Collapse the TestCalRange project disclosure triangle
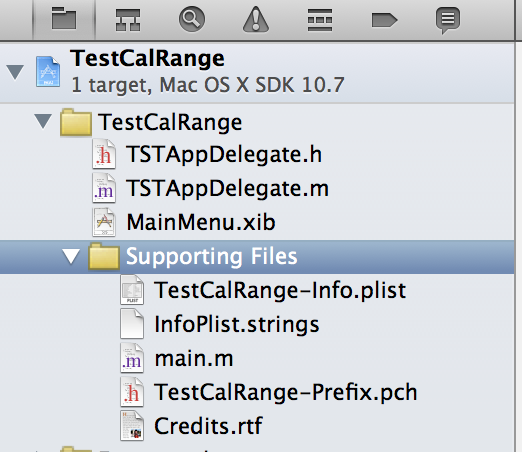This screenshot has width=522, height=452. pyautogui.click(x=15, y=72)
